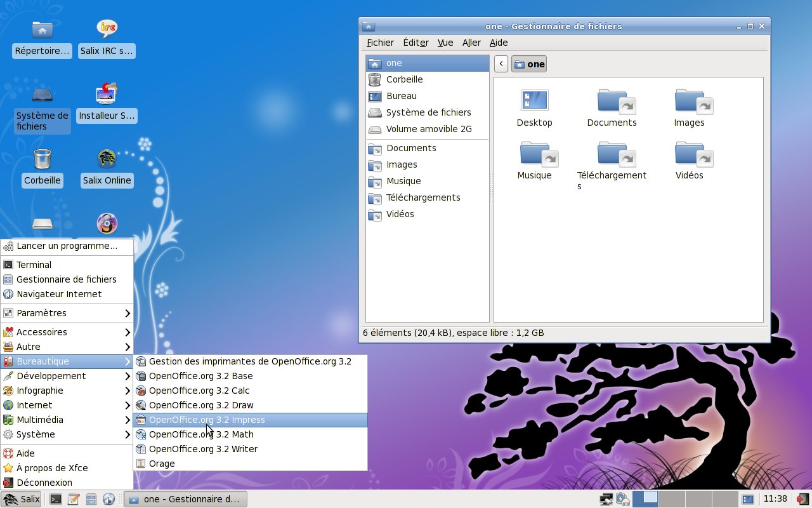The height and width of the screenshot is (508, 812).
Task: Select the Musique folder icon in the file view
Action: (539, 153)
